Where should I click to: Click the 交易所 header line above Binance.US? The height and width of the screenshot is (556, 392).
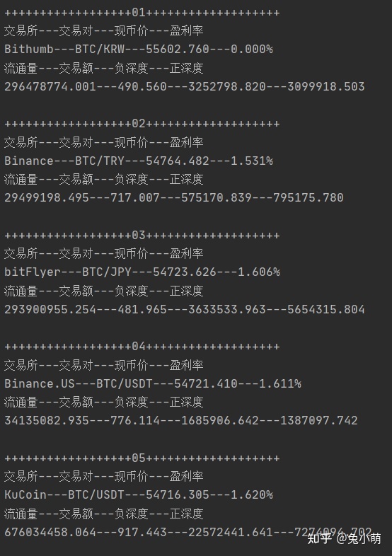tap(103, 365)
